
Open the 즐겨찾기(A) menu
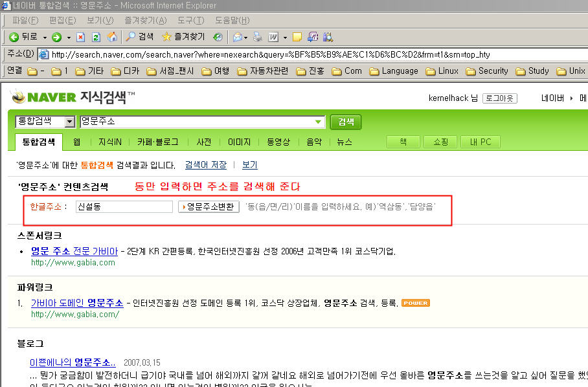point(146,21)
